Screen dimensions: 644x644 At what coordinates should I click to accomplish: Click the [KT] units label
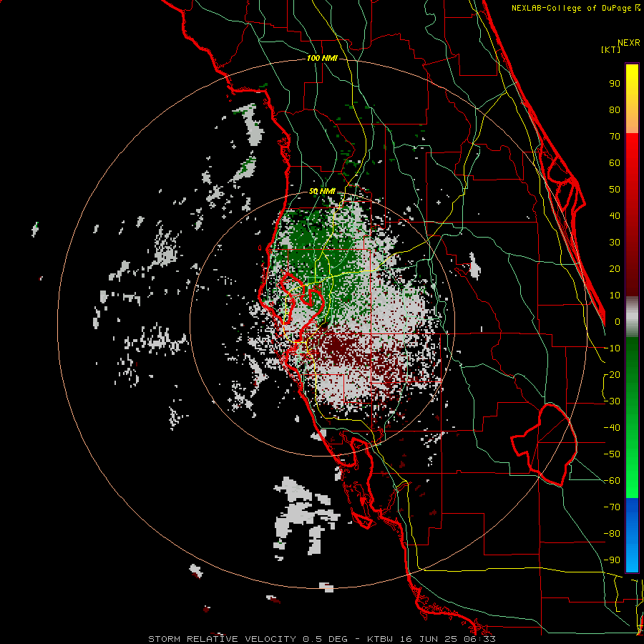click(x=611, y=49)
